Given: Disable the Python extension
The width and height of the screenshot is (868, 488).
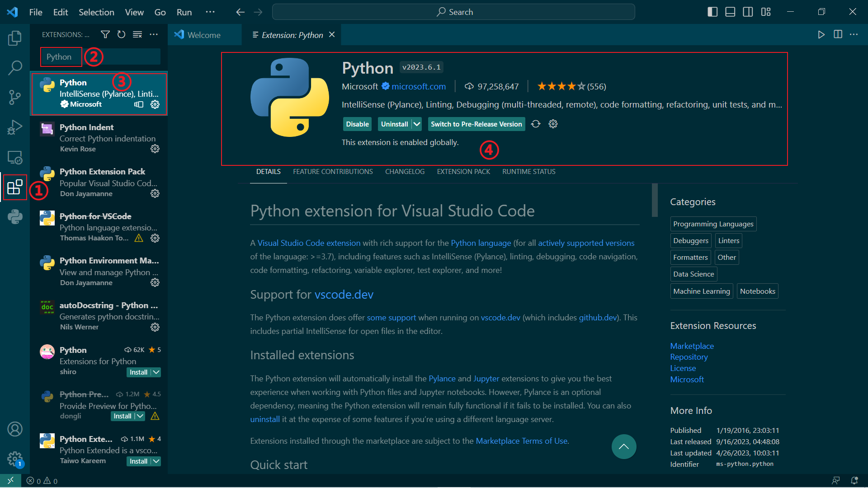Looking at the screenshot, I should coord(357,124).
